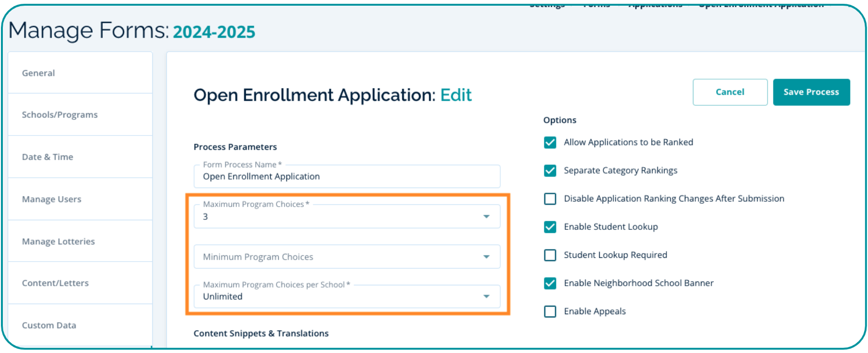Open the General sidebar tab
This screenshot has width=868, height=353.
coord(38,73)
